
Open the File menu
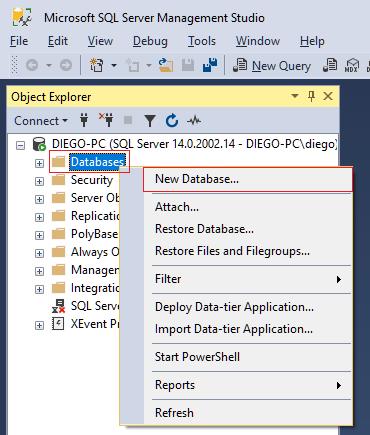[x=19, y=41]
